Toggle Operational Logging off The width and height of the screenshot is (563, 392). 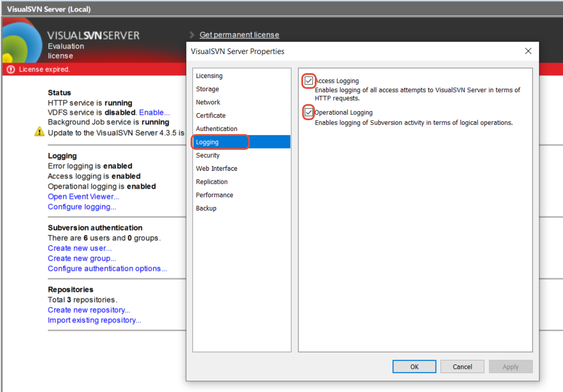coord(308,112)
